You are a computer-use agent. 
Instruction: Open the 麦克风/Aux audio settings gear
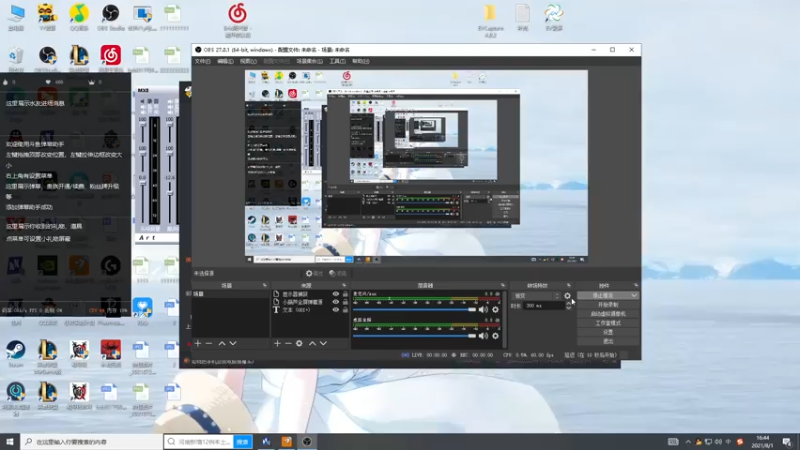pos(495,309)
